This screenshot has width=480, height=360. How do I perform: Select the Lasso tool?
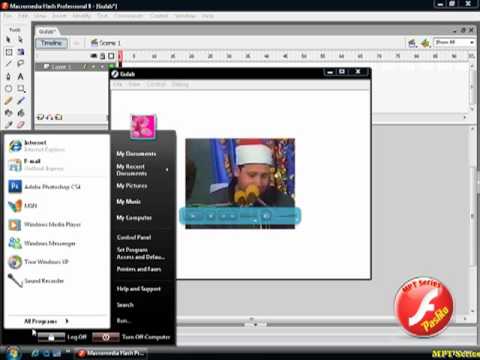coord(21,63)
